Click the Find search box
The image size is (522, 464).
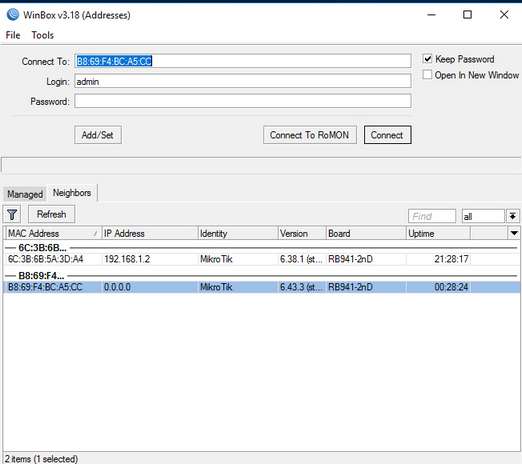[x=432, y=216]
